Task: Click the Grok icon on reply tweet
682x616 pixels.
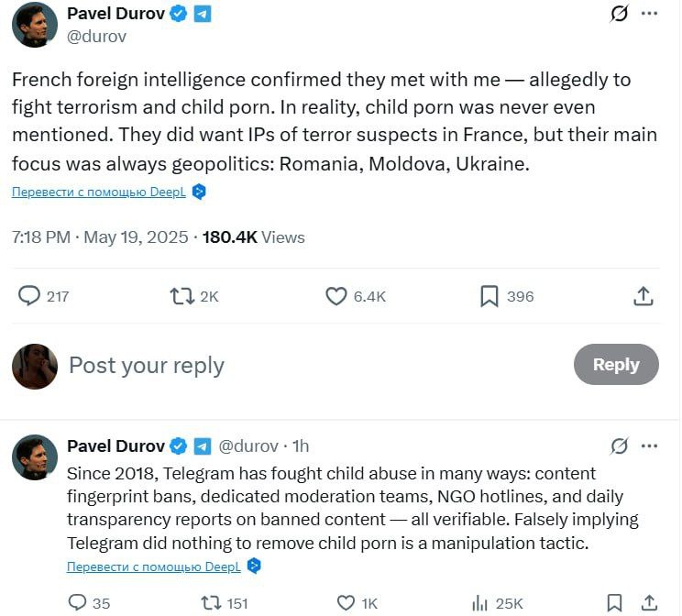Action: (x=619, y=446)
